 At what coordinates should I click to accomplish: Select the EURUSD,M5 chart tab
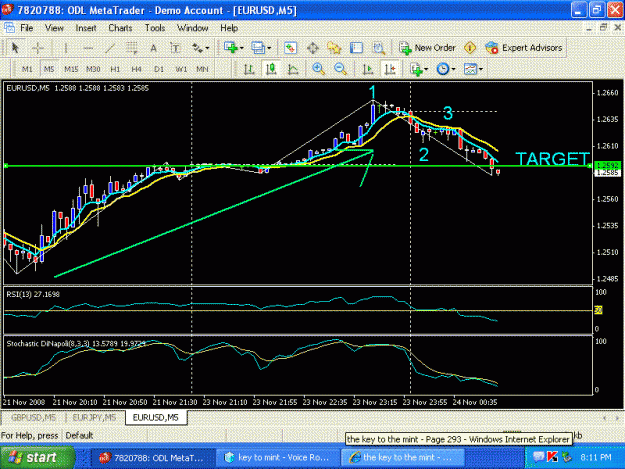pos(155,418)
